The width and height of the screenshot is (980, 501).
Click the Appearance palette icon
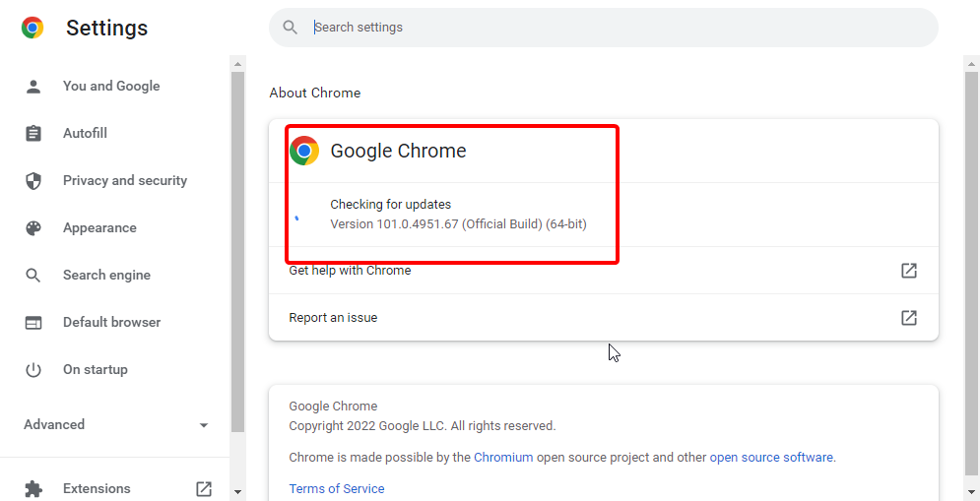(33, 228)
